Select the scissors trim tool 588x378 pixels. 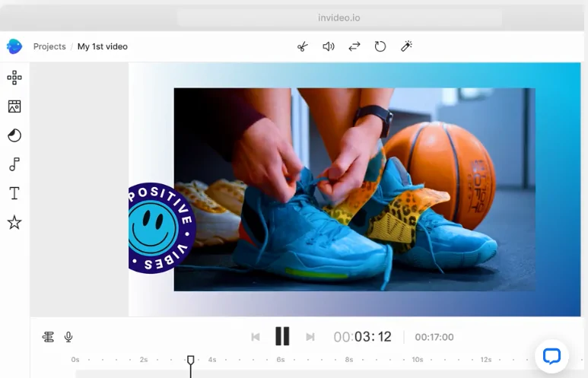pos(302,46)
